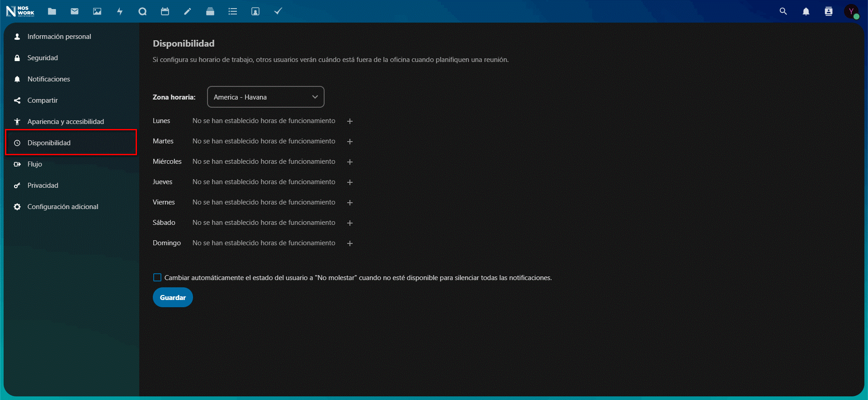Open the search magnifier icon
The height and width of the screenshot is (400, 868).
point(783,11)
